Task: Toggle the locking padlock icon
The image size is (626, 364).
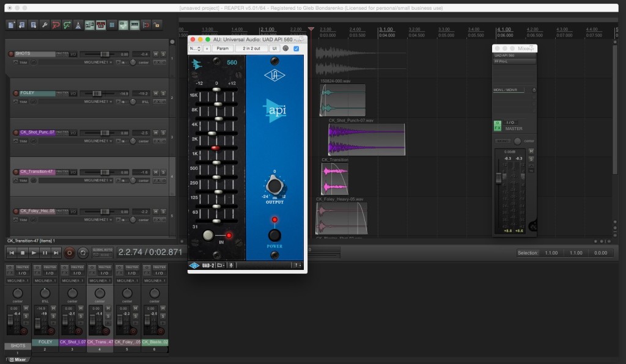Action: point(156,25)
